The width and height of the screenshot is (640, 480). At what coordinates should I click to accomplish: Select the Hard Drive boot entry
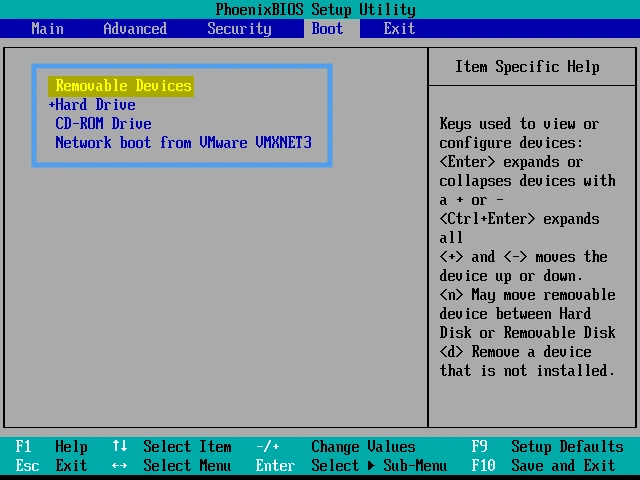(x=96, y=105)
